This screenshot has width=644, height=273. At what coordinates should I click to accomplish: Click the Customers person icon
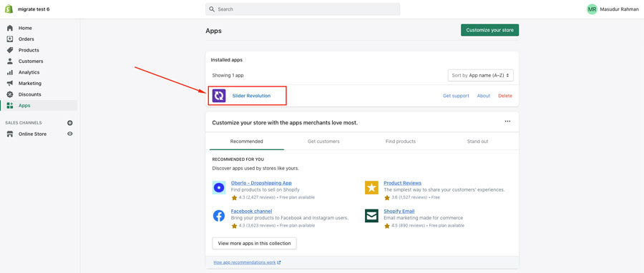coord(10,61)
